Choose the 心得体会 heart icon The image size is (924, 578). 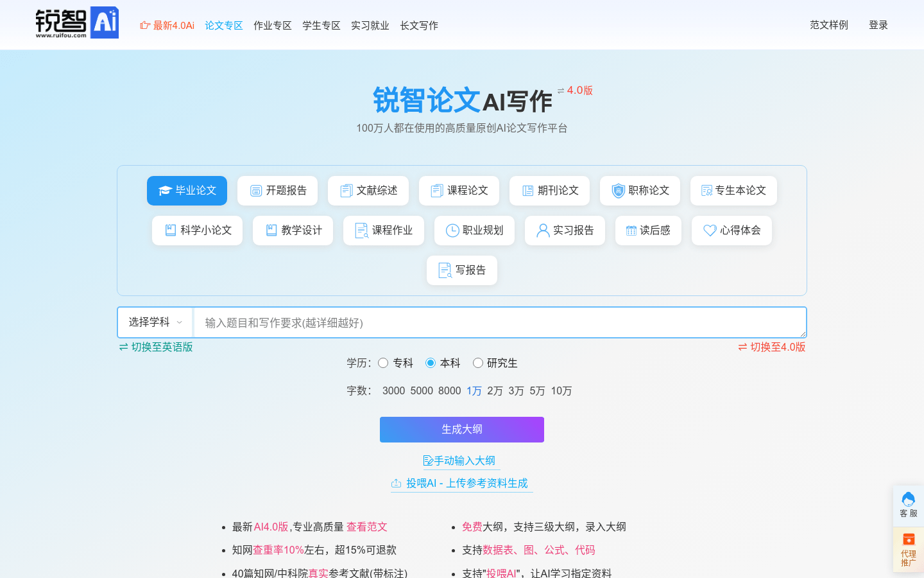pyautogui.click(x=710, y=231)
